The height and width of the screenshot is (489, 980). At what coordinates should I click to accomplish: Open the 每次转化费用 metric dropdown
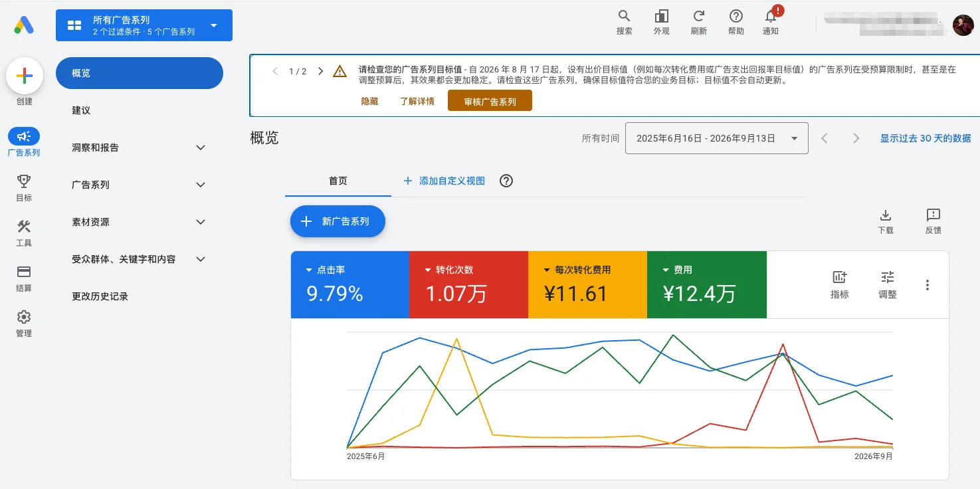577,270
